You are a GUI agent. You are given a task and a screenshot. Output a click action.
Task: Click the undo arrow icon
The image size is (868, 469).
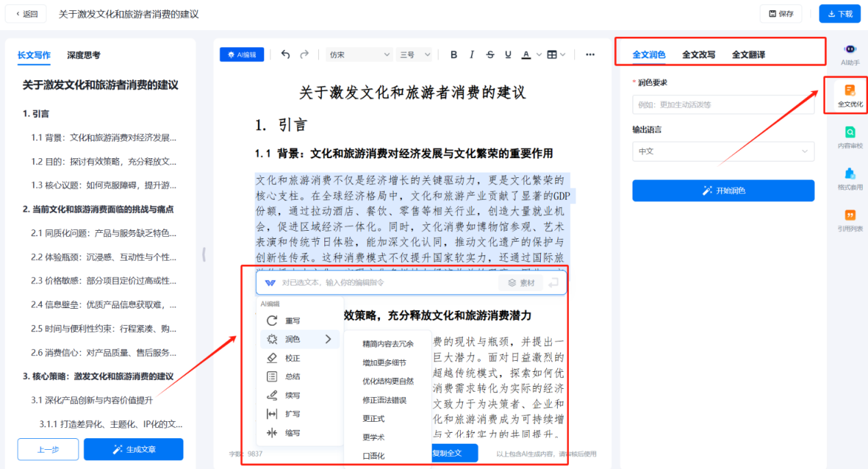pyautogui.click(x=286, y=55)
